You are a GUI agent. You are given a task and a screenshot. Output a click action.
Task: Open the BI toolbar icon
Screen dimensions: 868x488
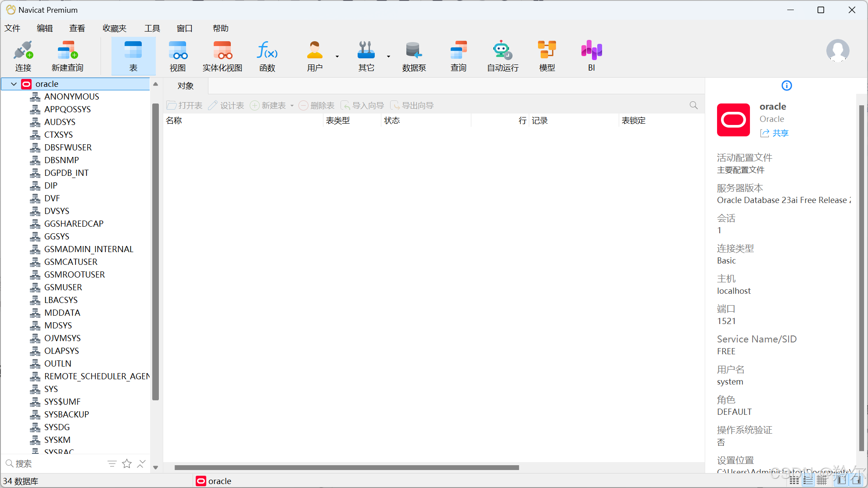coord(591,56)
